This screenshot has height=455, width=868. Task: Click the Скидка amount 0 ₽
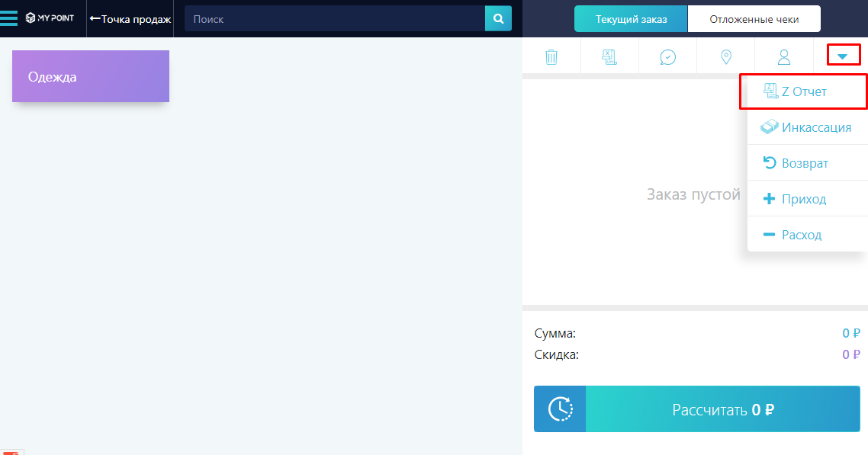tap(851, 354)
